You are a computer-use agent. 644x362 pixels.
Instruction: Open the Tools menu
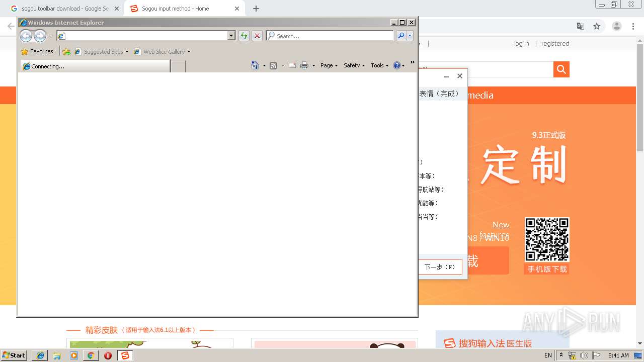pos(380,65)
